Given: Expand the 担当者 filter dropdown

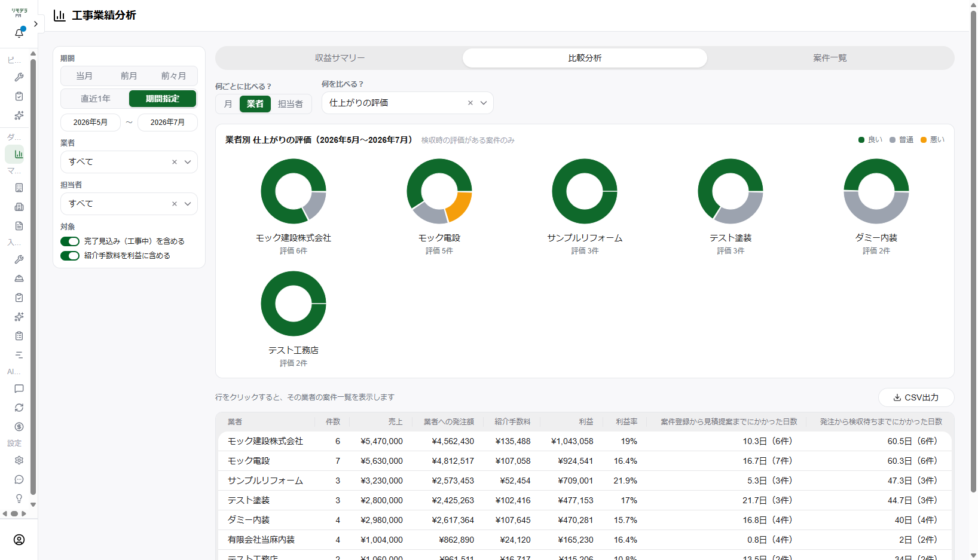Looking at the screenshot, I should coord(188,204).
